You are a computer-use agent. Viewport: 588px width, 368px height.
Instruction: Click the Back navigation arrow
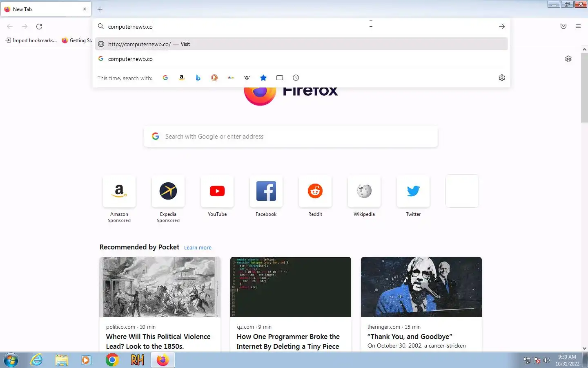pyautogui.click(x=10, y=27)
